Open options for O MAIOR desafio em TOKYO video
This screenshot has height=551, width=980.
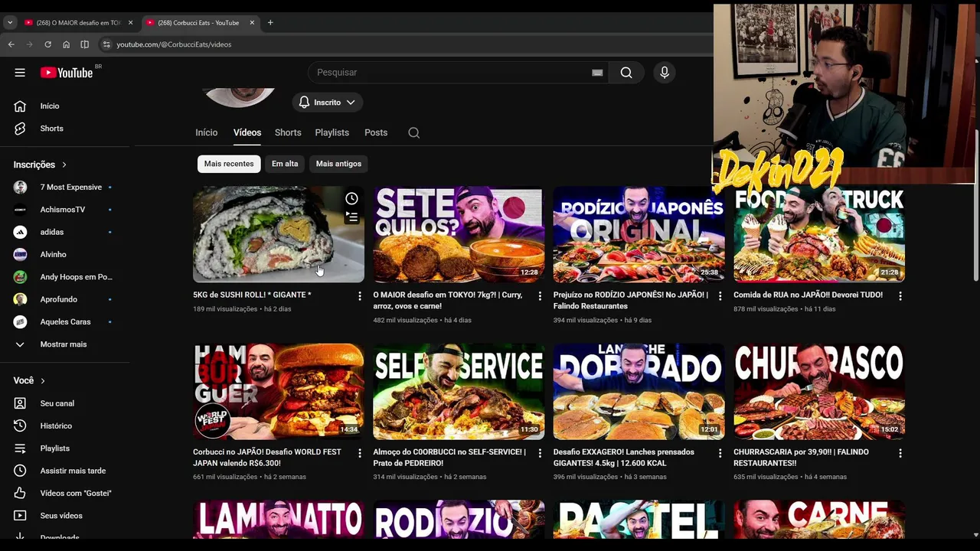tap(540, 295)
